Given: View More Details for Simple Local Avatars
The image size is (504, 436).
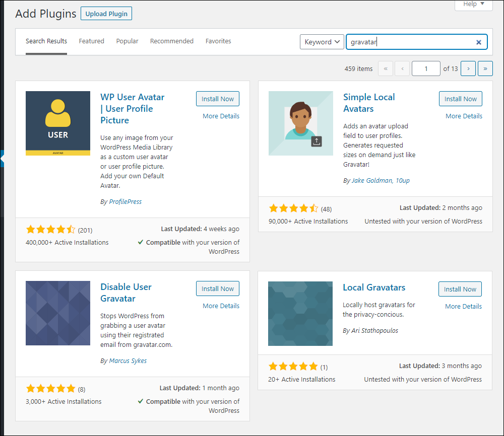Looking at the screenshot, I should click(x=464, y=116).
